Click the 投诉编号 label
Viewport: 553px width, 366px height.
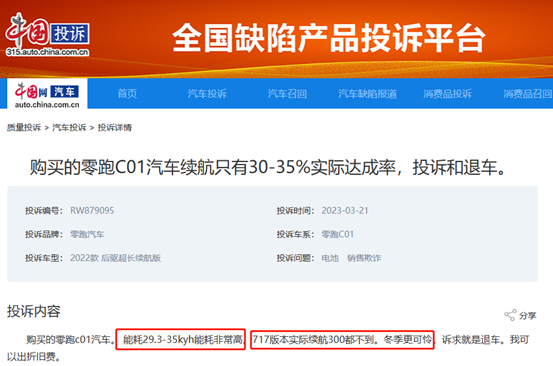click(x=43, y=211)
